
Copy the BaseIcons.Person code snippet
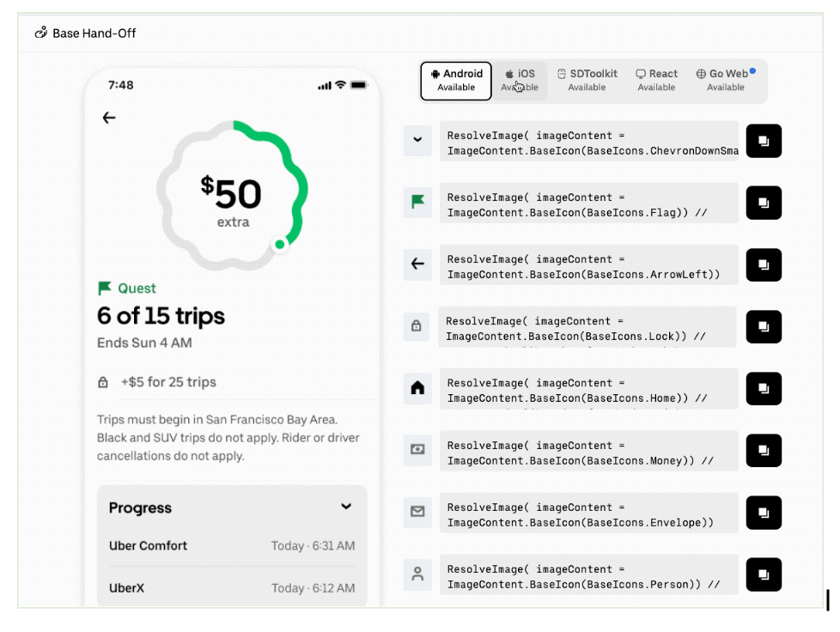coord(764,574)
